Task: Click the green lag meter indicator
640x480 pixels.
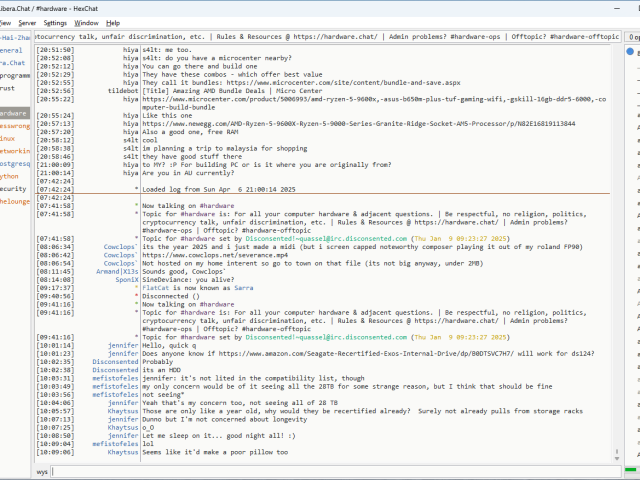Action: point(632,470)
